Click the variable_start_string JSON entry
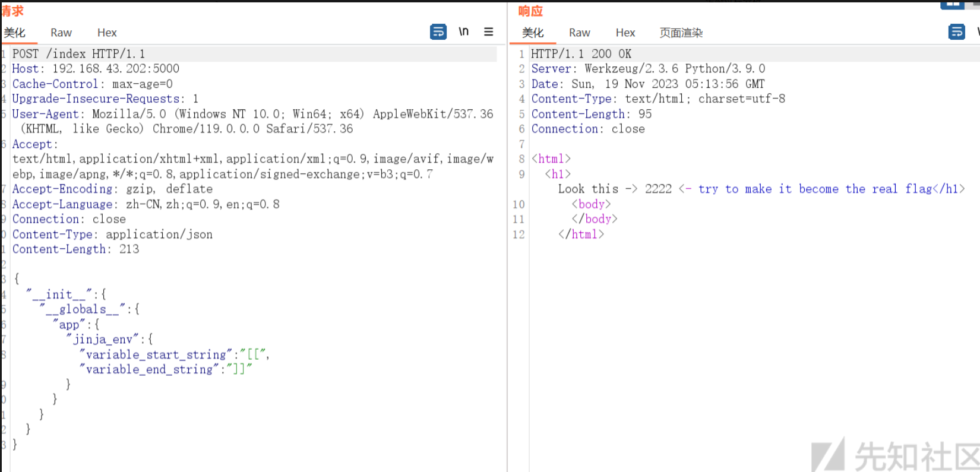Viewport: 980px width, 472px height. click(x=175, y=355)
